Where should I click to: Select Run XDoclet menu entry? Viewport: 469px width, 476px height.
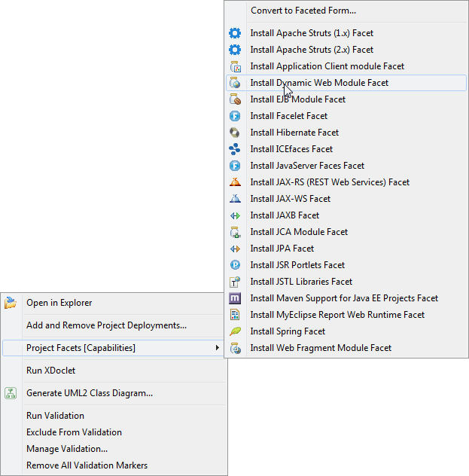coord(50,371)
